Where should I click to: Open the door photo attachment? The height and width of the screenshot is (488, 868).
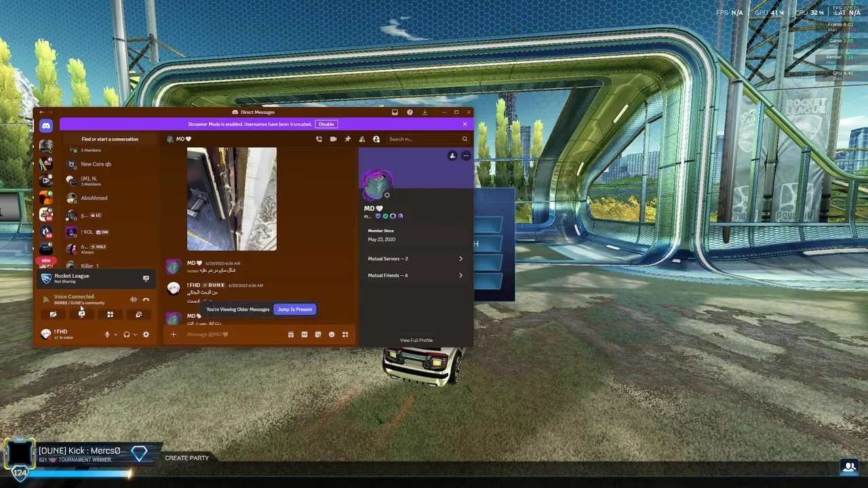232,199
